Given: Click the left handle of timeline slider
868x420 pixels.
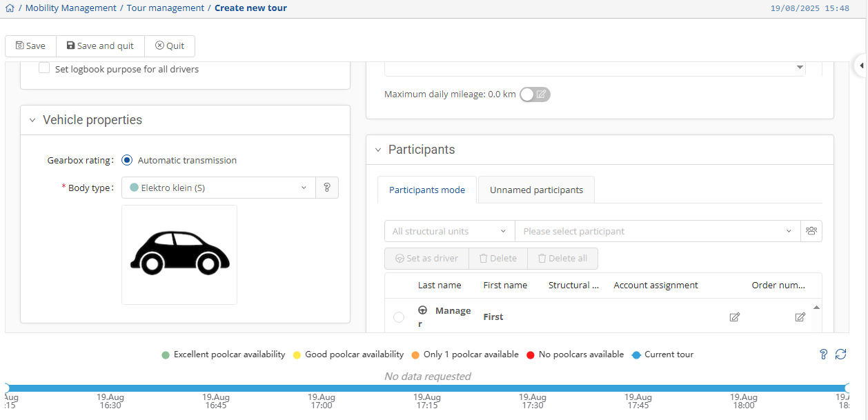Looking at the screenshot, I should click(6, 388).
